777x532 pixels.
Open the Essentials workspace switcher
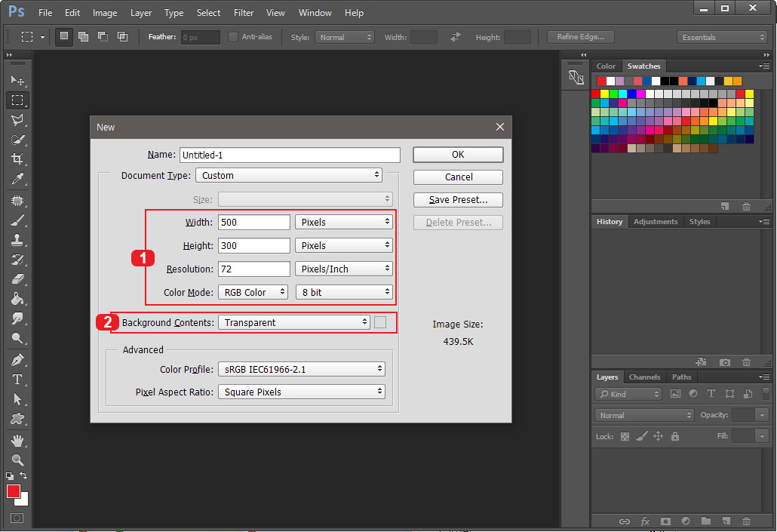tap(723, 37)
